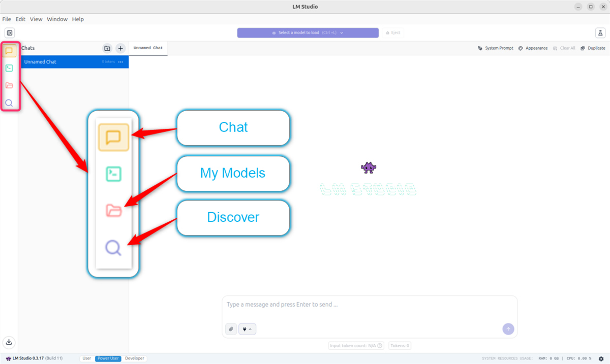Open the View menu
Screen dimensions: 610x364
coord(36,19)
